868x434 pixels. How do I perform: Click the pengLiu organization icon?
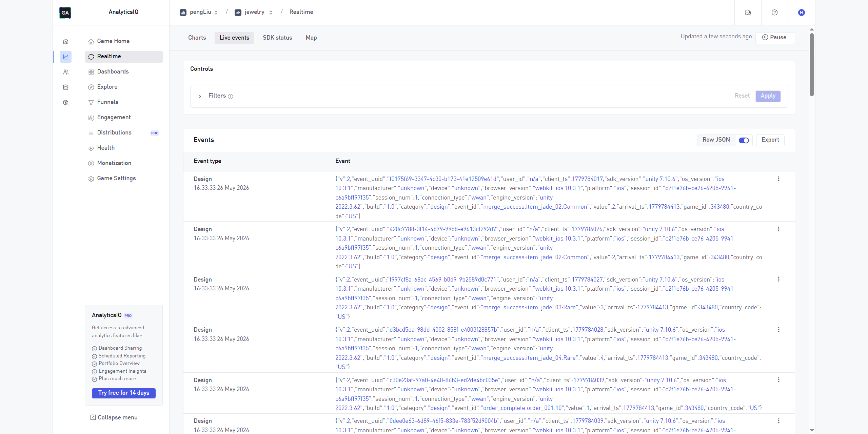(183, 13)
